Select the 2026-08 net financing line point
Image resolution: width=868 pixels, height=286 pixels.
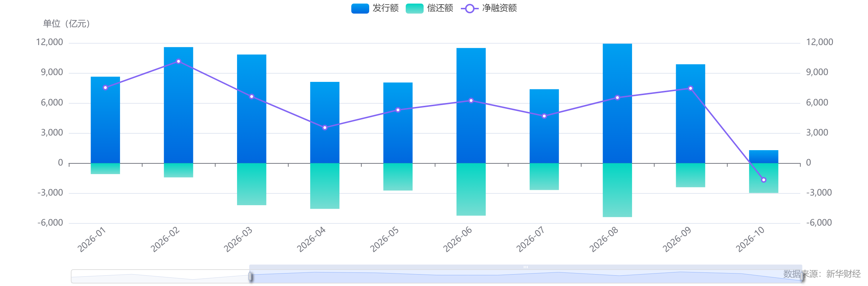(617, 98)
